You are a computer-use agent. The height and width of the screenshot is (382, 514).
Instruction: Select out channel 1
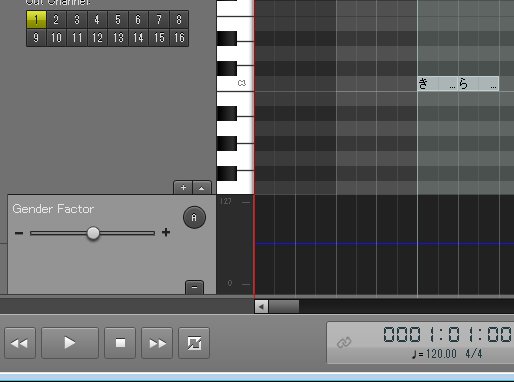pos(36,20)
